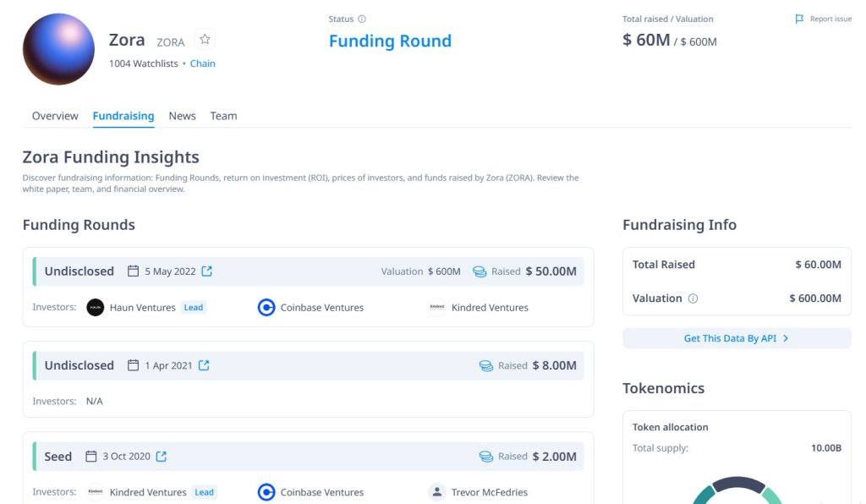
Task: Click the Coinbase Ventures logo icon
Action: pos(266,307)
